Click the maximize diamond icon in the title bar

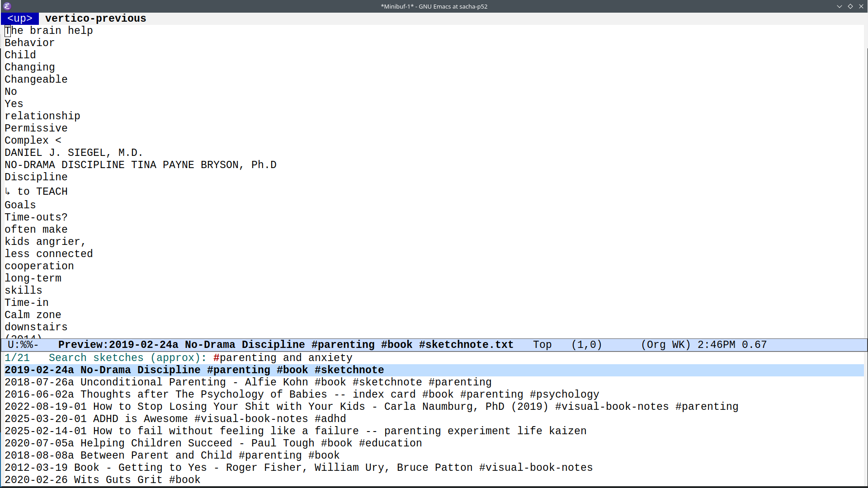(850, 6)
